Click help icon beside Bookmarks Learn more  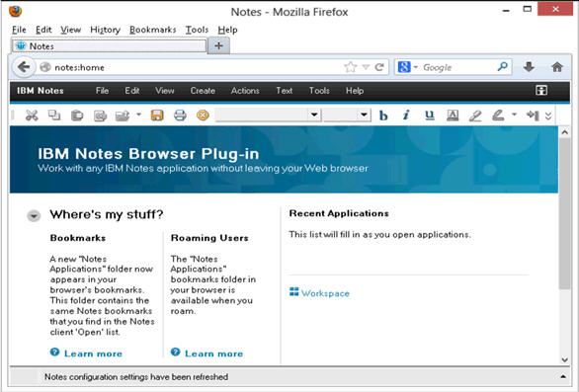[x=54, y=353]
